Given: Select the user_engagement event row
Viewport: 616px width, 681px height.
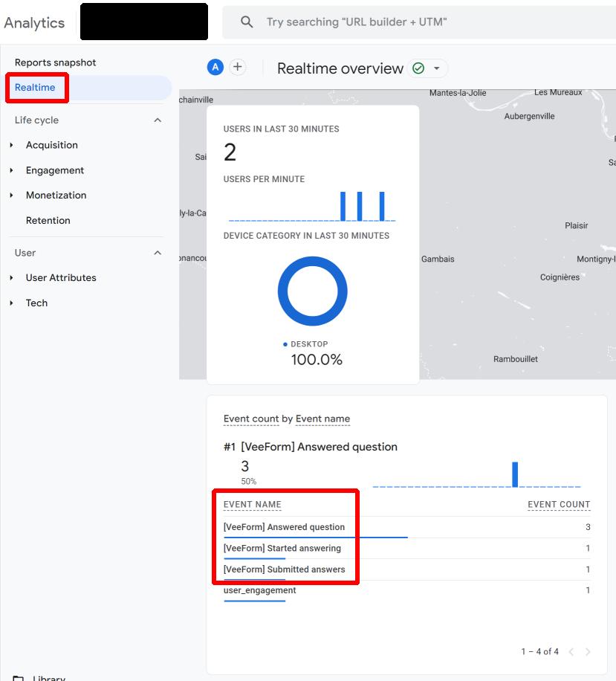Looking at the screenshot, I should pyautogui.click(x=406, y=590).
